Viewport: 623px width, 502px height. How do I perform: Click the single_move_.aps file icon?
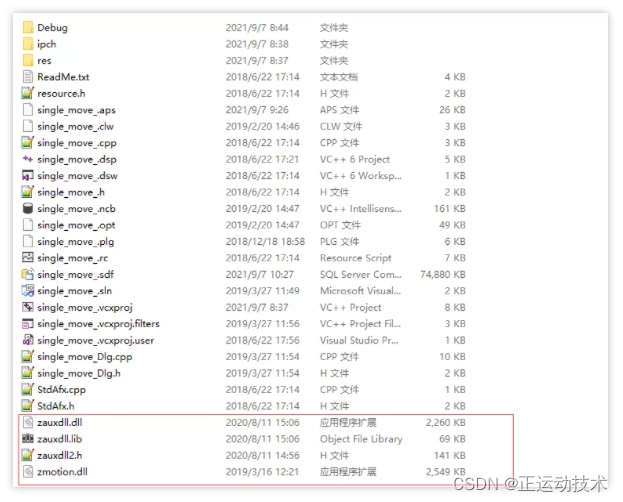click(x=28, y=110)
